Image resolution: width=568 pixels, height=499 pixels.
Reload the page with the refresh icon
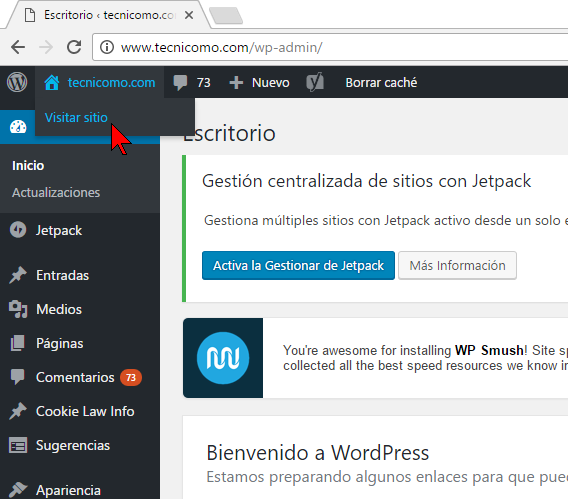click(x=74, y=47)
